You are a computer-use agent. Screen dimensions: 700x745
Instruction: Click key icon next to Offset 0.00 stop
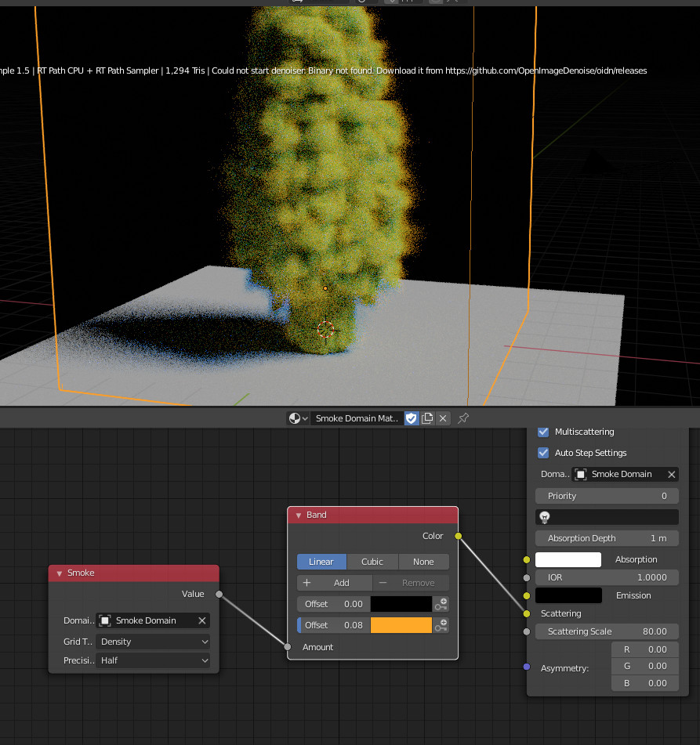(x=441, y=604)
